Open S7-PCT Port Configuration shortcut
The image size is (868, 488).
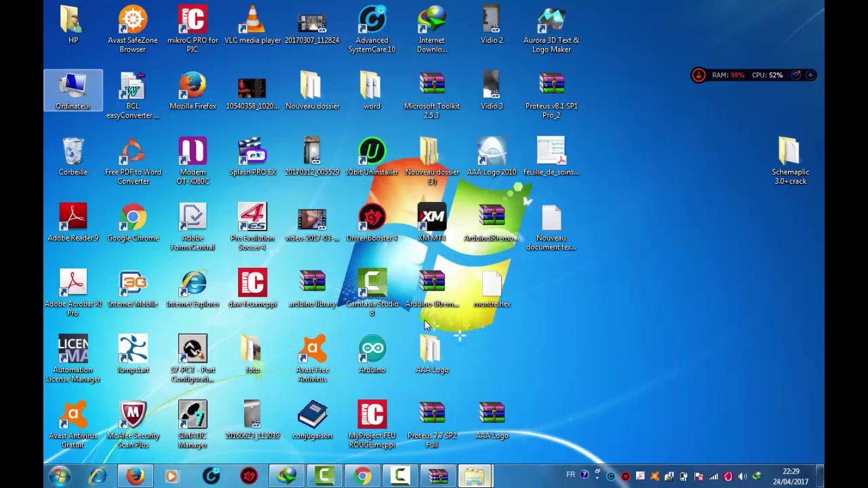[x=193, y=358]
